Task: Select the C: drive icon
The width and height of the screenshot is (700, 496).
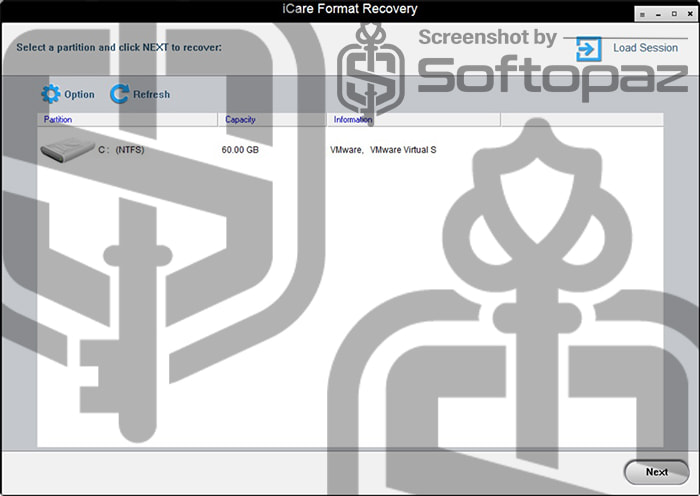Action: click(x=67, y=150)
